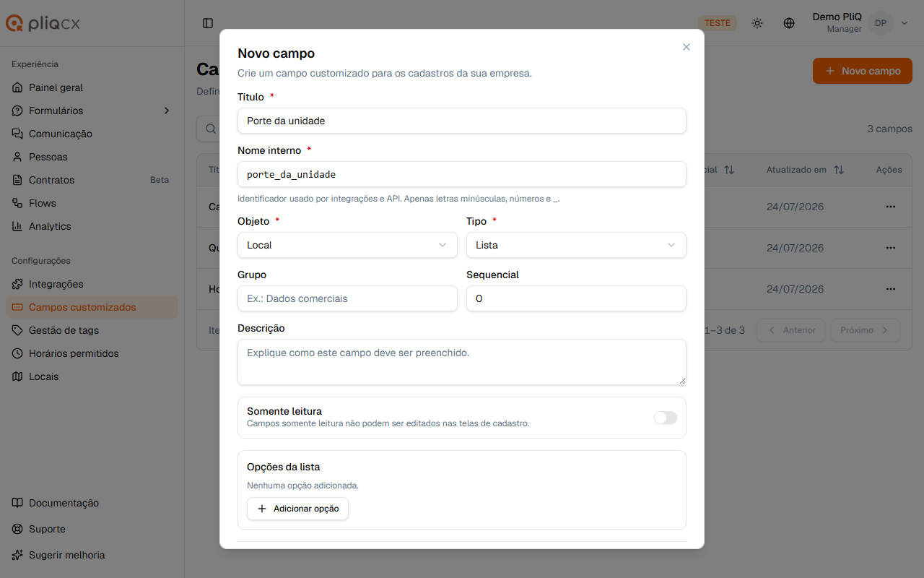Enable the Somente leitura switch
This screenshot has width=924, height=578.
coord(666,418)
